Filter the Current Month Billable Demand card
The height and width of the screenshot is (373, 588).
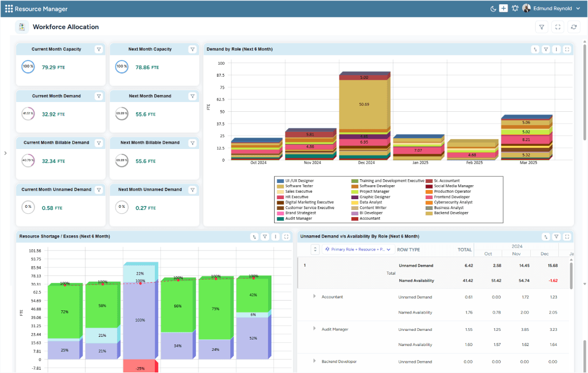click(x=99, y=143)
